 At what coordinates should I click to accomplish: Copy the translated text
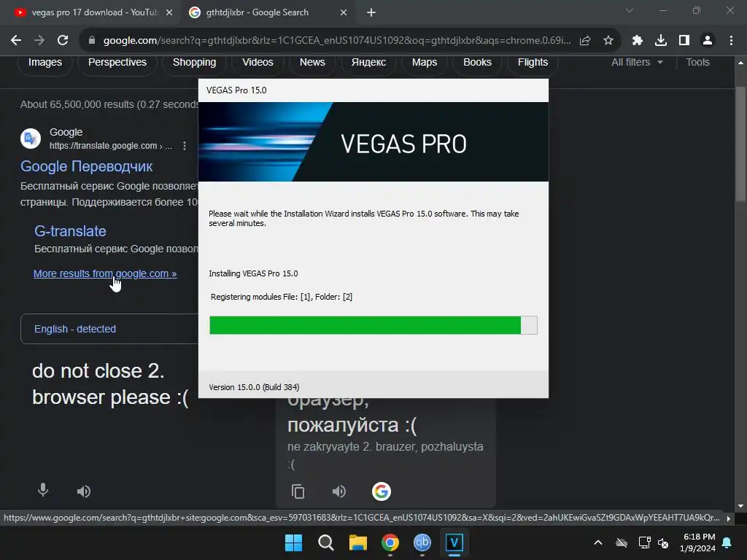coord(298,491)
